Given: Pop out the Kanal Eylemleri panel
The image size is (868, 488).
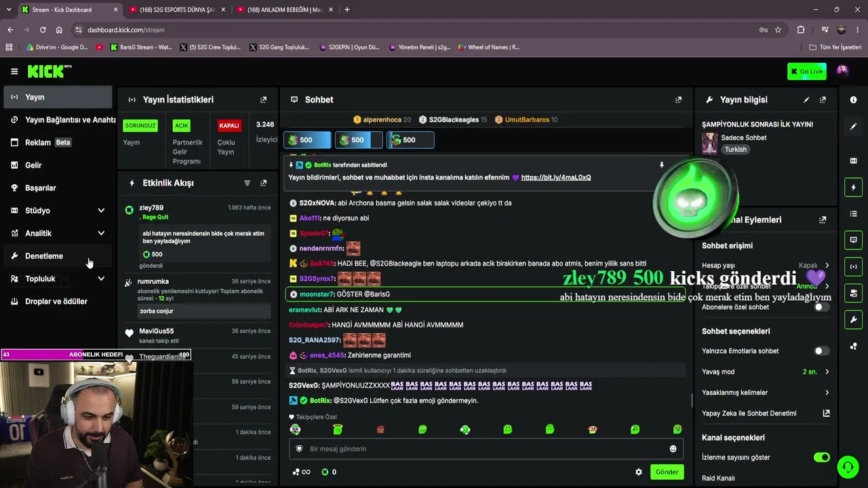Looking at the screenshot, I should [823, 220].
